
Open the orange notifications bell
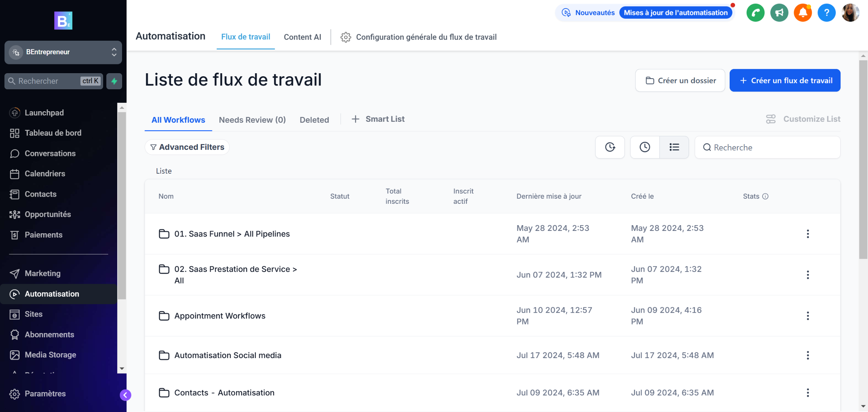click(803, 13)
